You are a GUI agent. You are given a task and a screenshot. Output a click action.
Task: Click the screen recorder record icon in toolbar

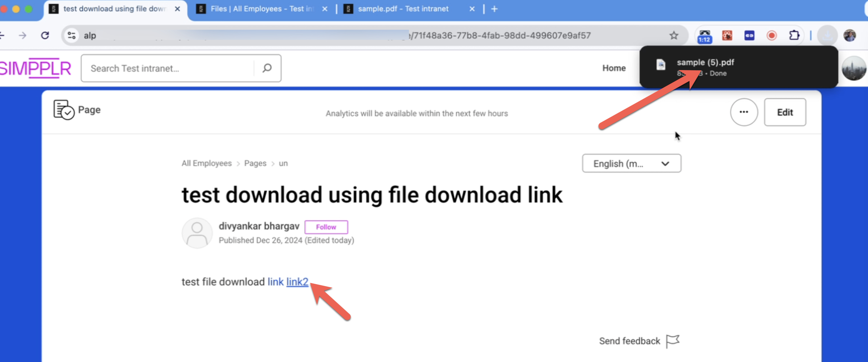772,35
